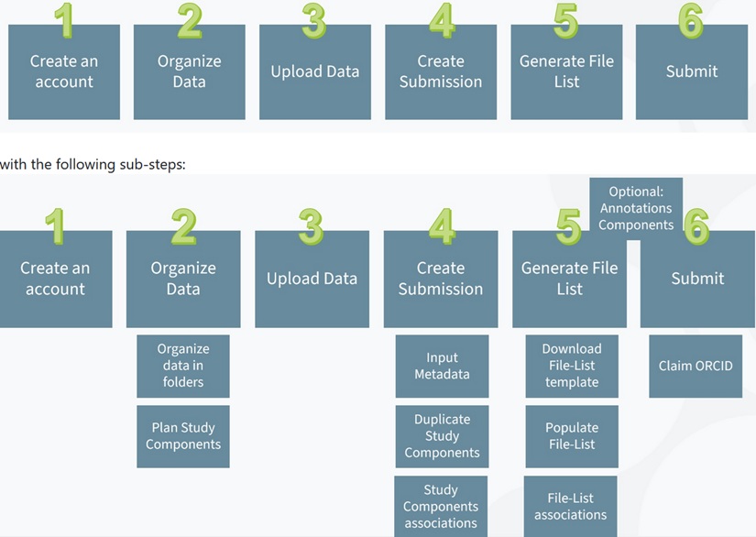Click the 'Claim ORCID' sub-step box
This screenshot has width=756, height=537.
click(696, 366)
